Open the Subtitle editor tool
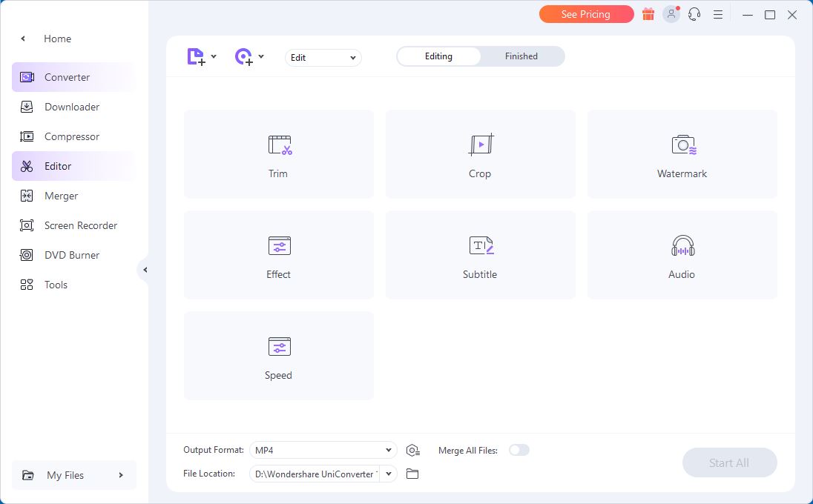 (480, 255)
